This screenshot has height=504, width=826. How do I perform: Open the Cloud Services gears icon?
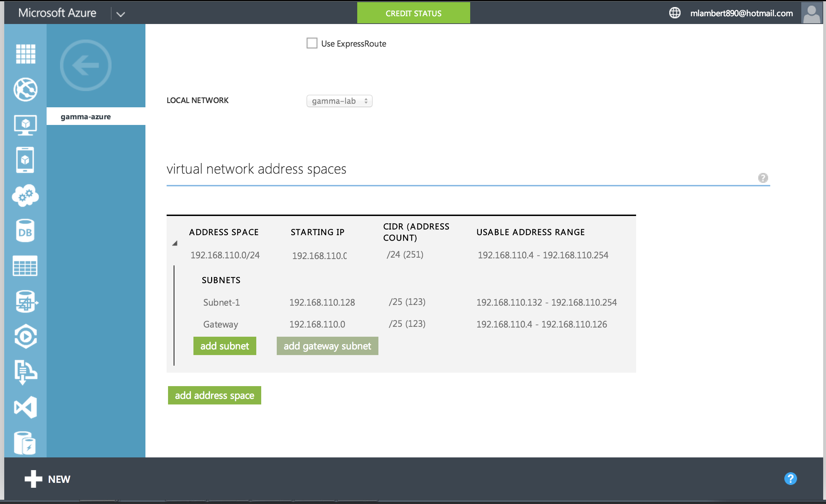pyautogui.click(x=25, y=195)
